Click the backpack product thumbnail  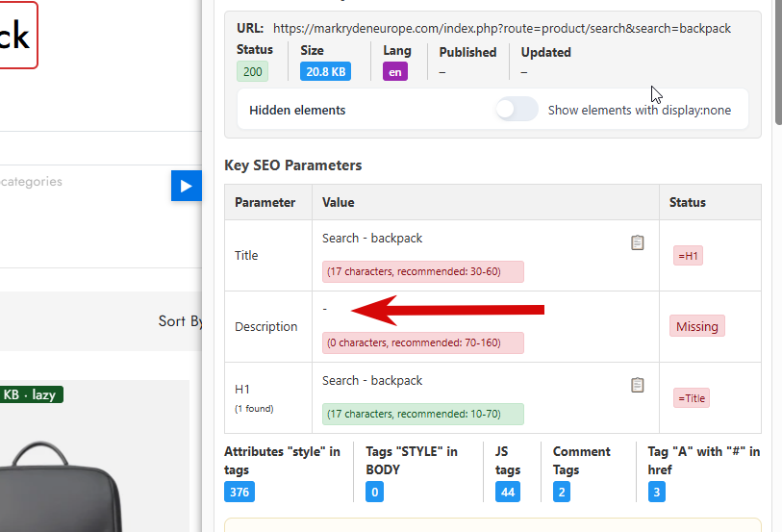click(x=60, y=486)
